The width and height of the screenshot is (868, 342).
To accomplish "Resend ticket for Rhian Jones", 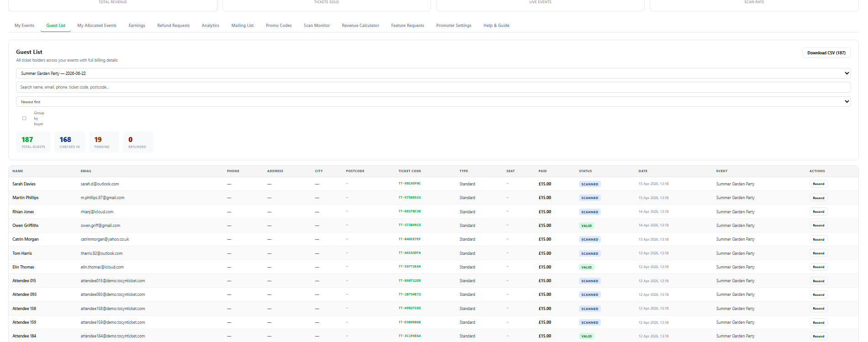I will (x=818, y=212).
